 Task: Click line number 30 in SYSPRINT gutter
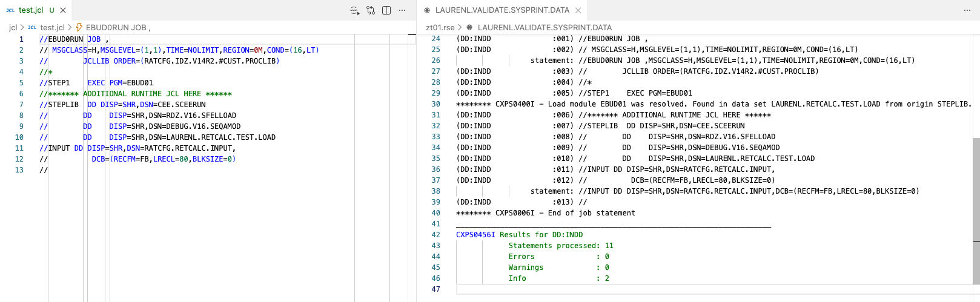(435, 104)
